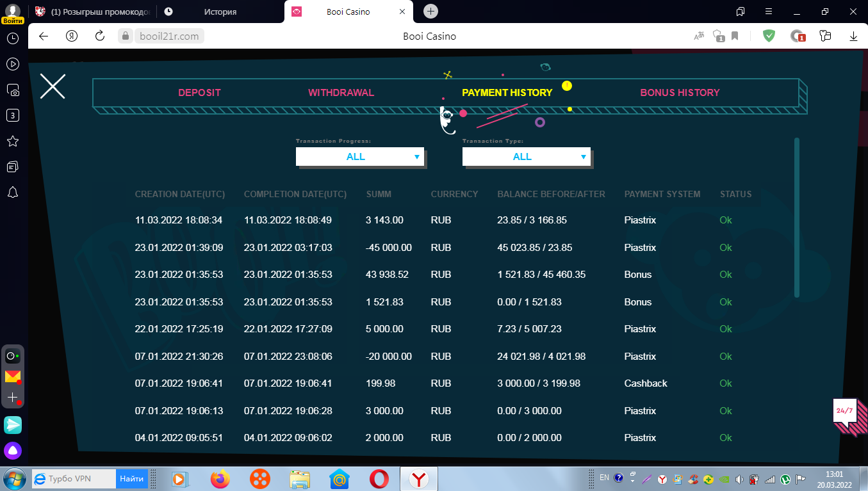Open the favorites star in sidebar
The height and width of the screenshot is (491, 868).
tap(12, 141)
